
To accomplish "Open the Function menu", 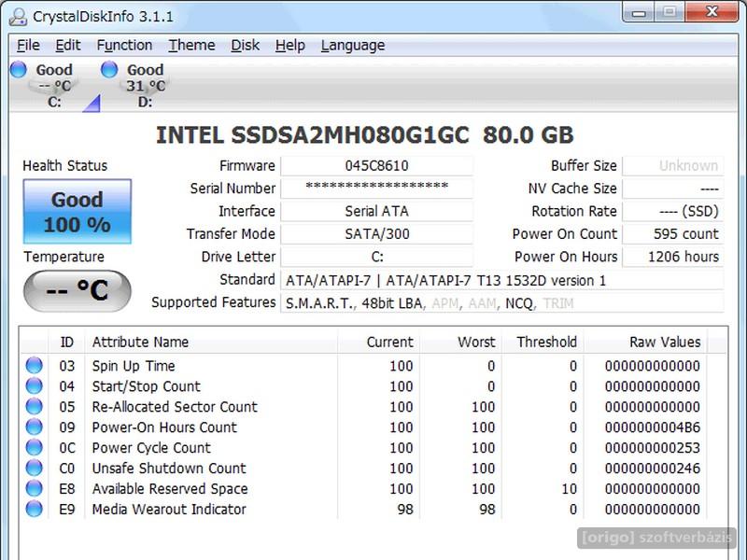I will tap(124, 45).
